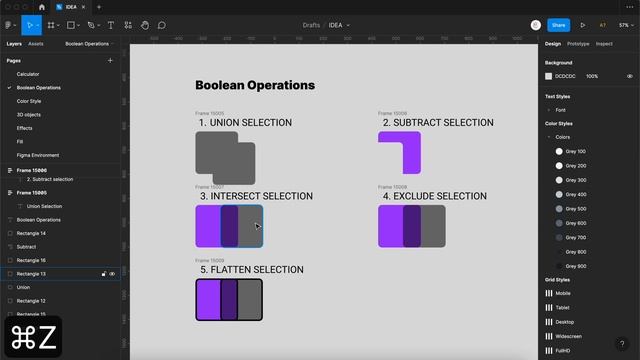This screenshot has width=640, height=360.
Task: Select the Move tool
Action: pyautogui.click(x=29, y=25)
